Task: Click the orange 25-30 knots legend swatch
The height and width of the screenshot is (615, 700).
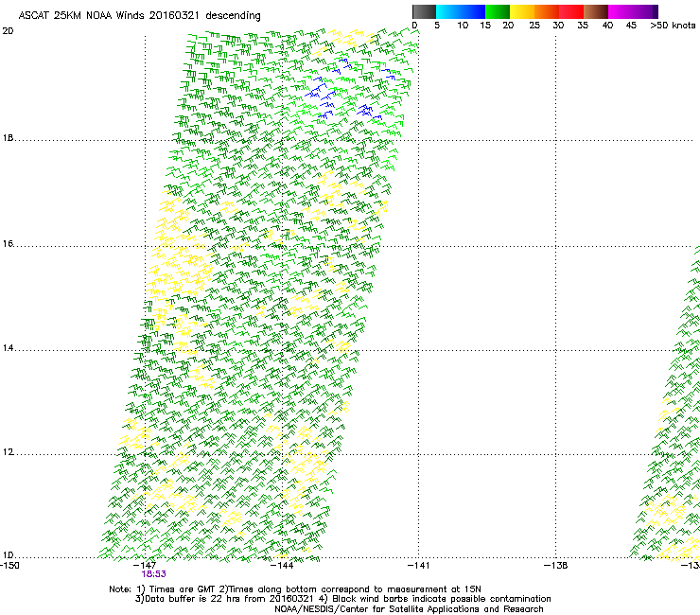Action: (547, 11)
